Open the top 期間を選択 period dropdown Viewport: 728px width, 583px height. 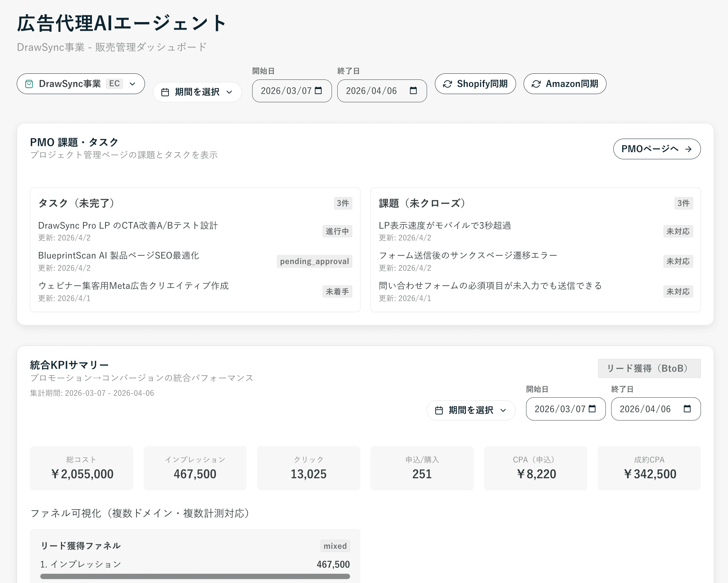tap(197, 92)
